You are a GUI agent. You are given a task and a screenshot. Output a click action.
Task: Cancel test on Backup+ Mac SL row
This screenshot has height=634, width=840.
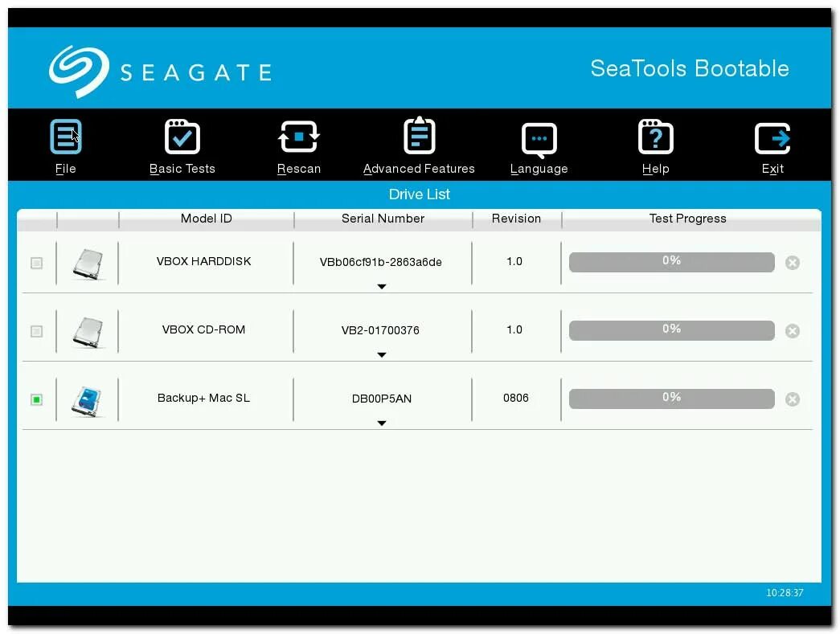pos(793,399)
